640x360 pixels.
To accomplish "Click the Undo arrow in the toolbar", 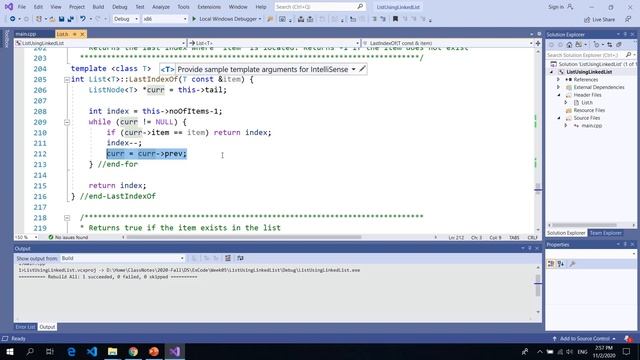I will [x=83, y=19].
